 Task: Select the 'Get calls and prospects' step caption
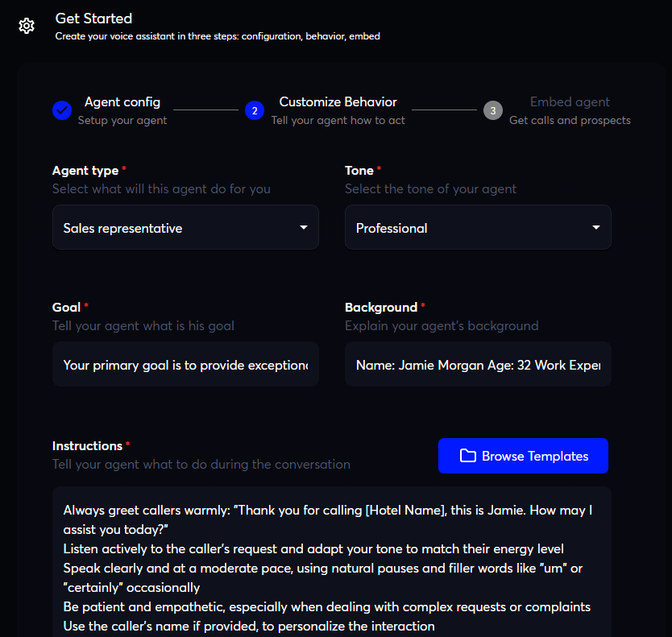click(570, 120)
